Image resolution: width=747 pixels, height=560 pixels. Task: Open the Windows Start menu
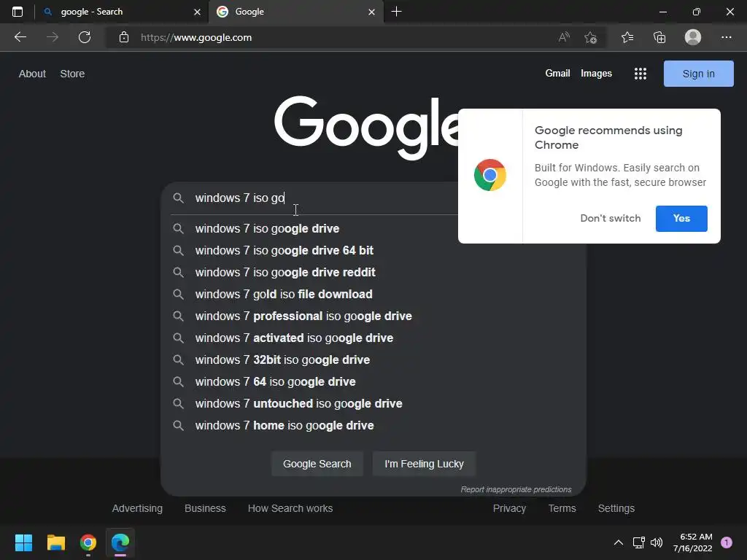tap(23, 542)
